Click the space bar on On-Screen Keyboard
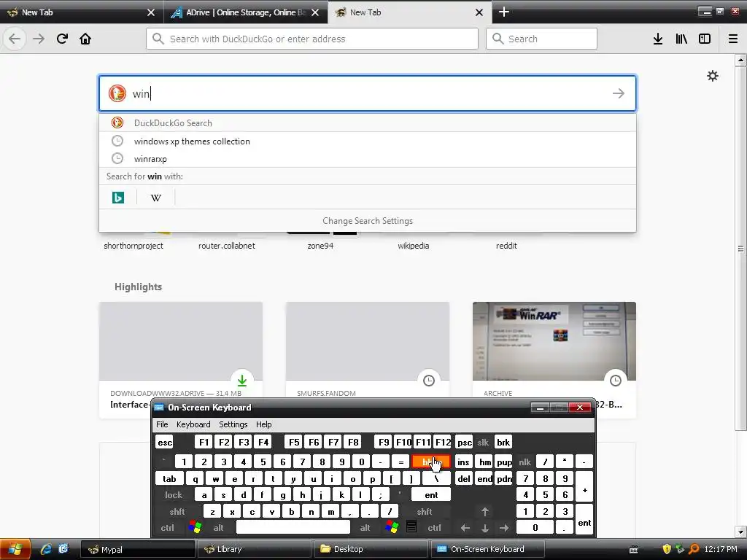Viewport: 747px width, 560px height. pyautogui.click(x=293, y=528)
